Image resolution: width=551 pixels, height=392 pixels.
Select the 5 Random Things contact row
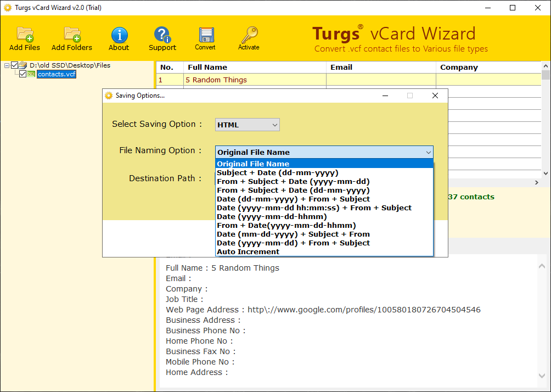348,80
